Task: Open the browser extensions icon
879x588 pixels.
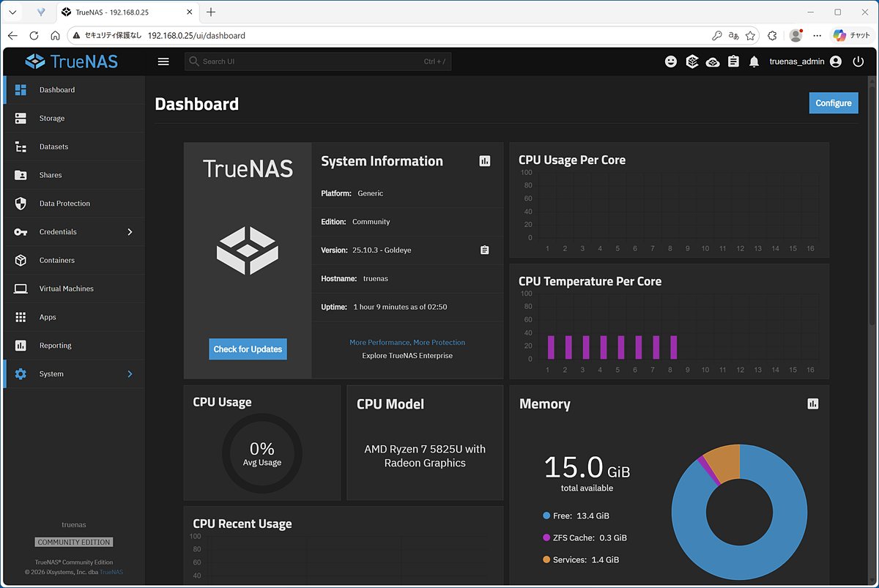Action: click(x=772, y=35)
